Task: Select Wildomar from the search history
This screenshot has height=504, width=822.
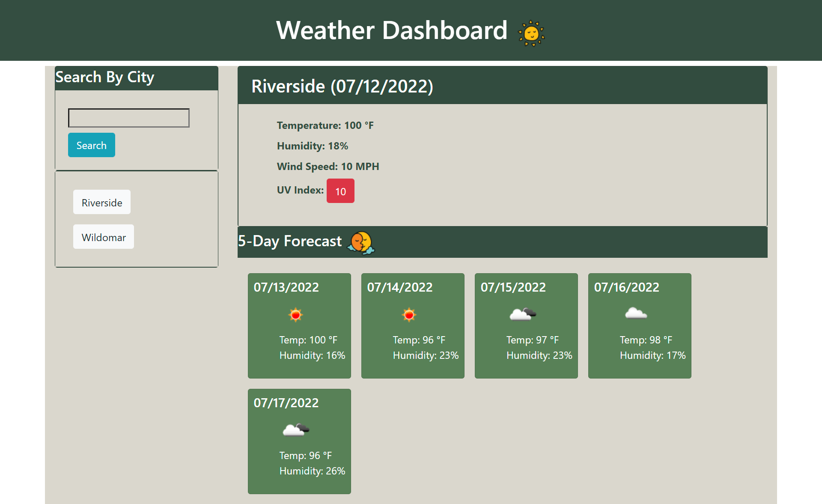Action: coord(103,237)
